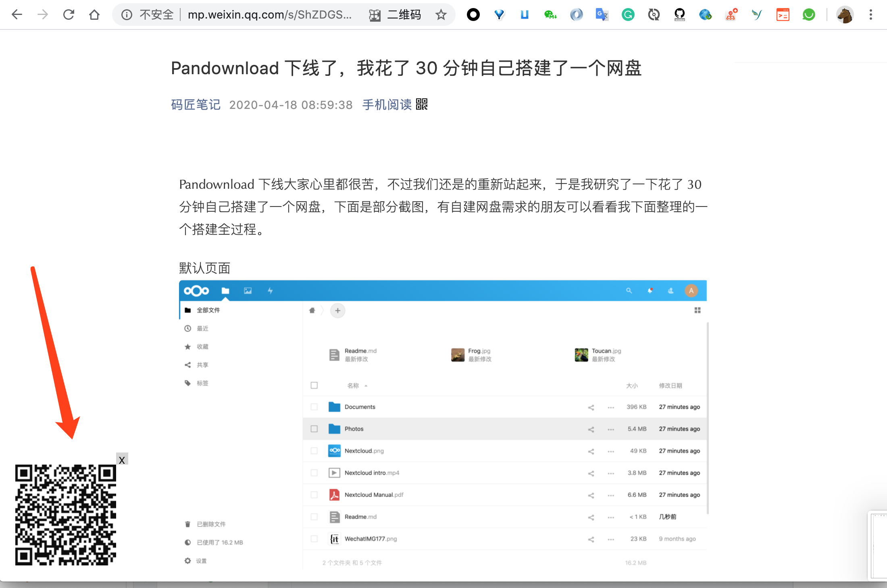This screenshot has height=588, width=887.
Task: Reload the page with the refresh icon
Action: [x=69, y=15]
